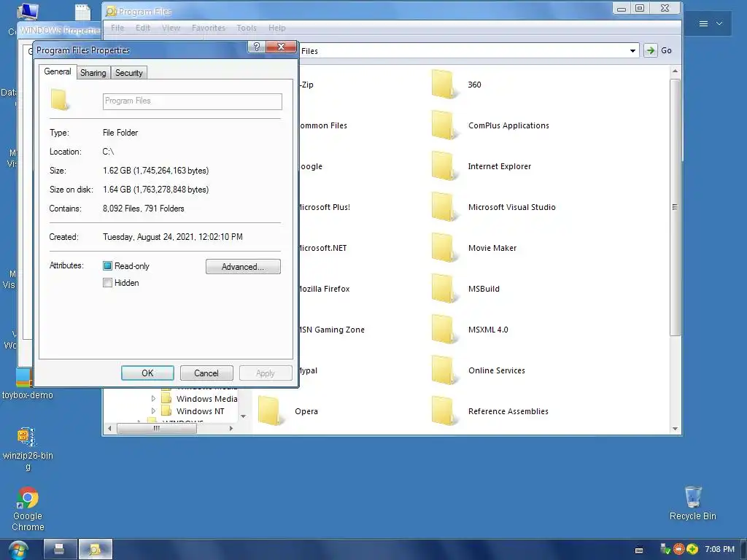
Task: Click the tree pane scroll right arrow
Action: click(231, 428)
